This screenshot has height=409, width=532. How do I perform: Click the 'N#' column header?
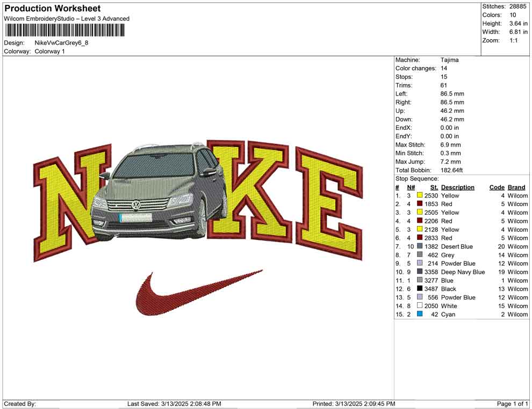pyautogui.click(x=411, y=187)
